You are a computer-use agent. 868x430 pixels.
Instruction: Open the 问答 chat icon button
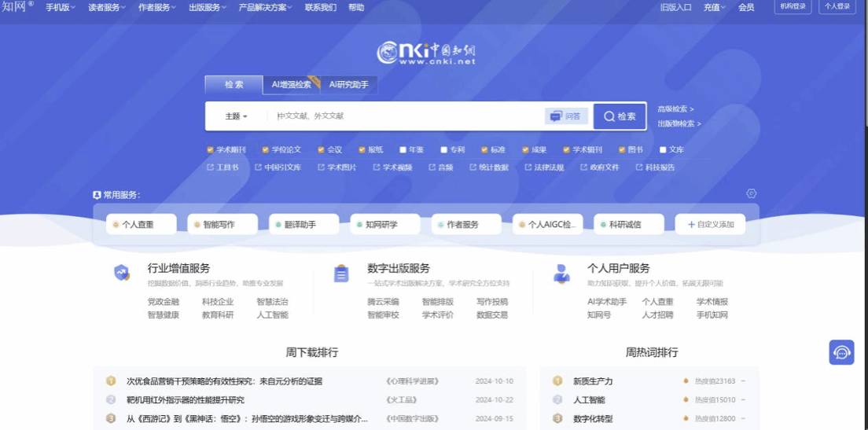(566, 116)
